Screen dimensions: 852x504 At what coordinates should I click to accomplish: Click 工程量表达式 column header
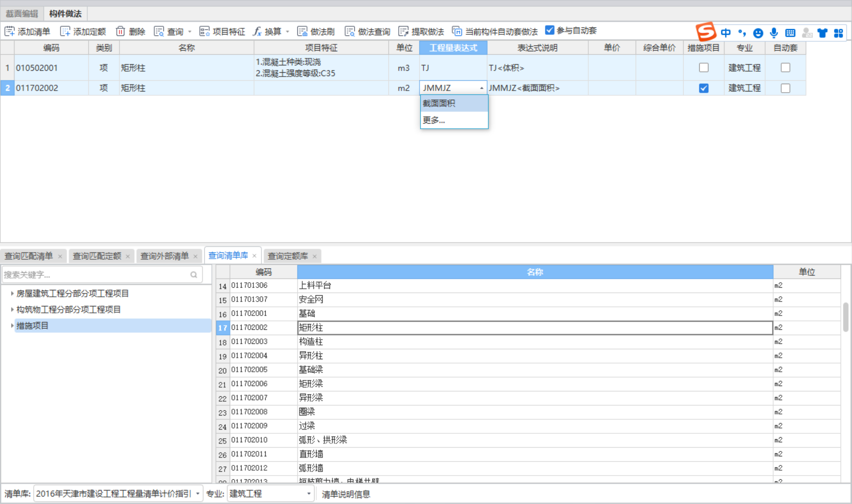453,48
